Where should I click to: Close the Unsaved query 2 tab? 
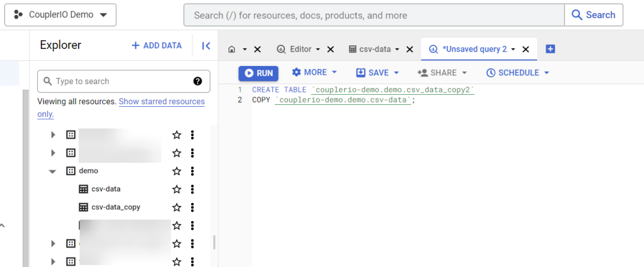(525, 49)
